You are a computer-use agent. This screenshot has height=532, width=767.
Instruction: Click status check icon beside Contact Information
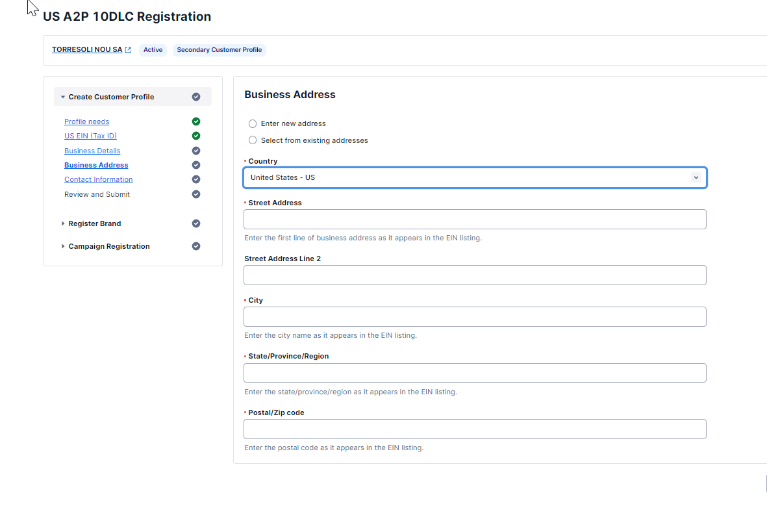coord(196,179)
